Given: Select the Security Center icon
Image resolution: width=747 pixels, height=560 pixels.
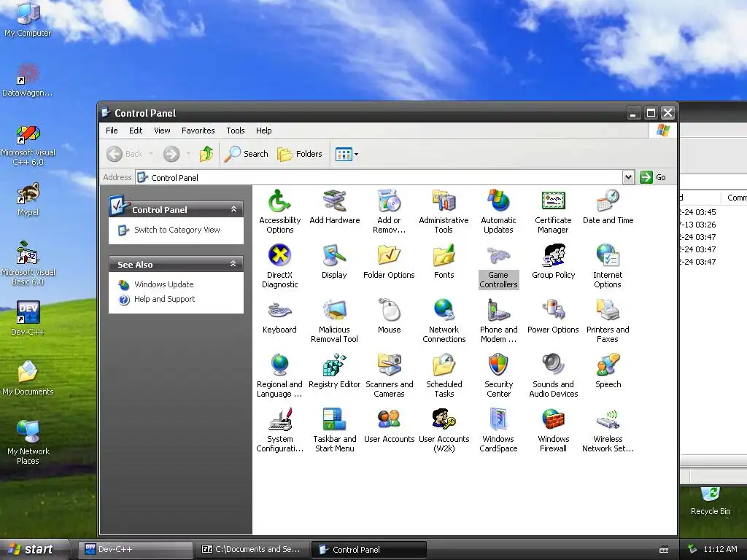Looking at the screenshot, I should [x=498, y=376].
